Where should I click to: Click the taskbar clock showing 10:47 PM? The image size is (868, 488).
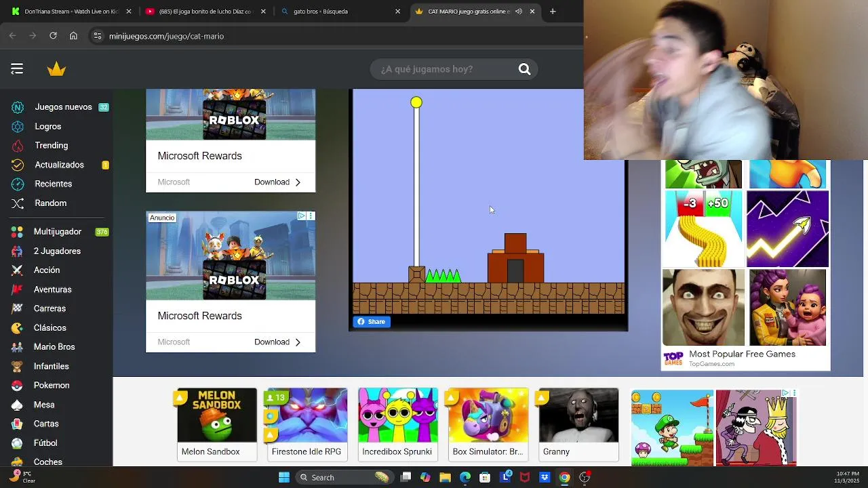[848, 477]
